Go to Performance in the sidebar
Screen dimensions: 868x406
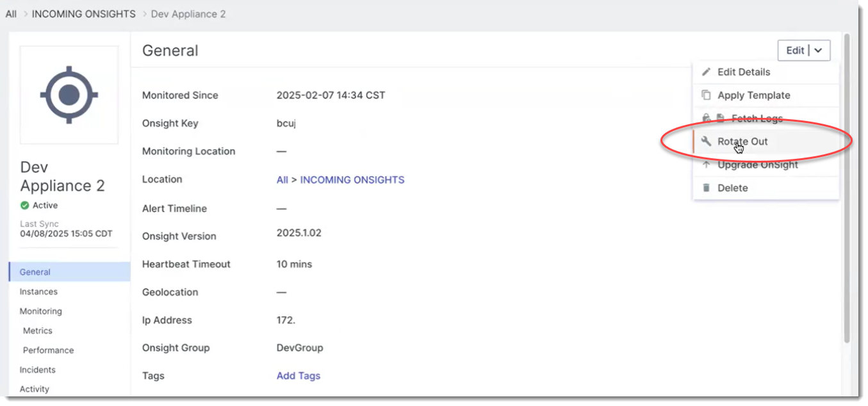48,350
